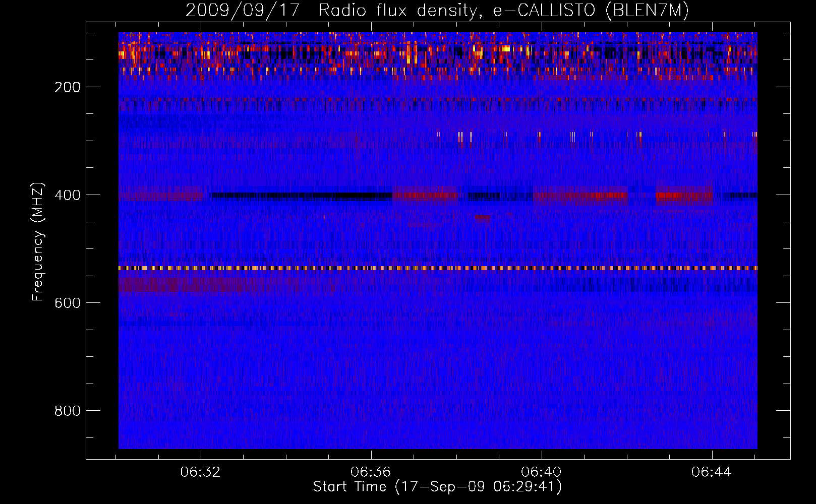
Task: Click the 06:32 time tick label
Action: 201,472
